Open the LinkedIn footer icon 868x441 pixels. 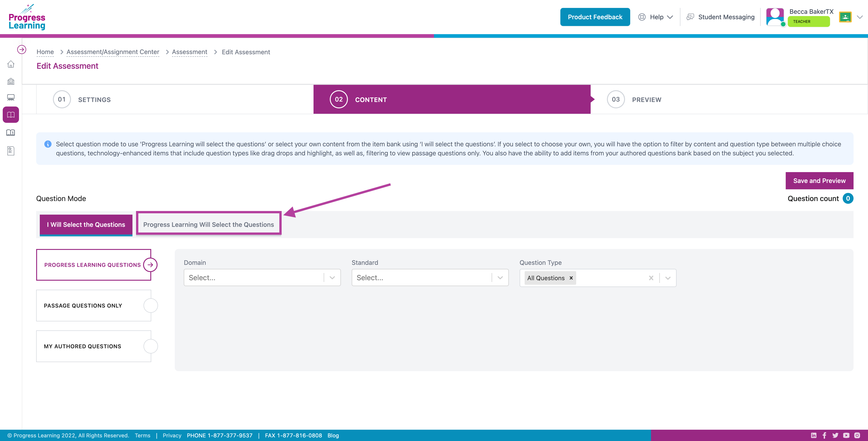814,435
